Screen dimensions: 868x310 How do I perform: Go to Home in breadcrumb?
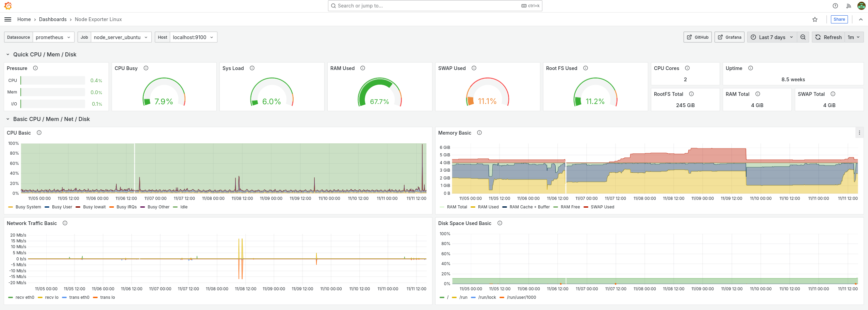pyautogui.click(x=24, y=19)
